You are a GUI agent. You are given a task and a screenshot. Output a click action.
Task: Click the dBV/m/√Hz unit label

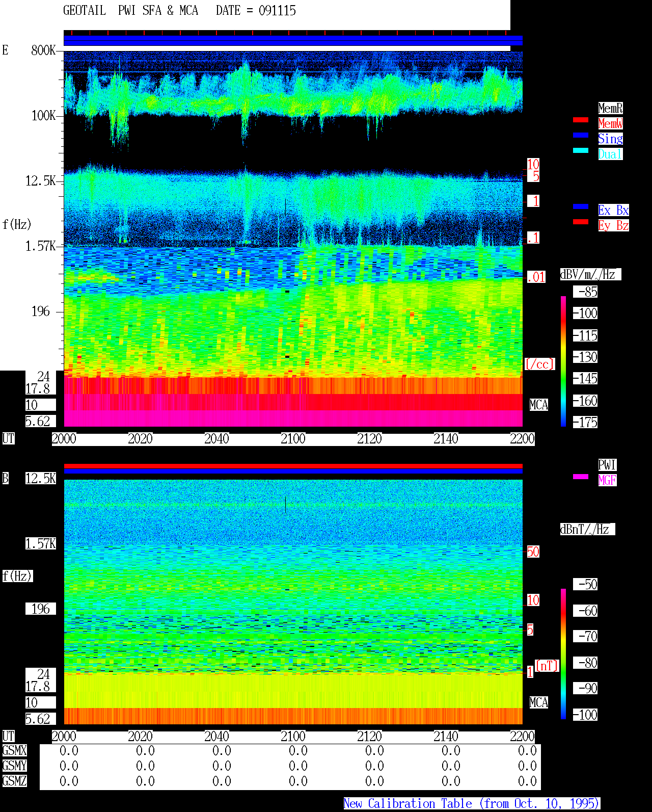(x=590, y=274)
